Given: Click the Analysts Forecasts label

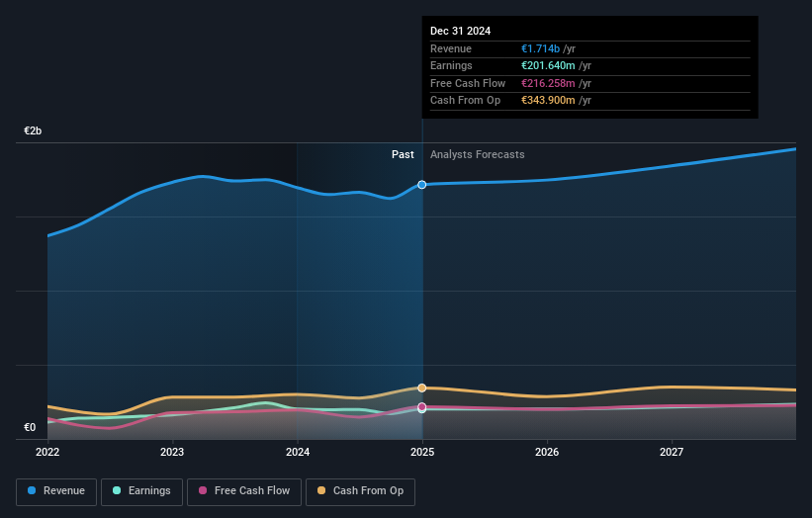Looking at the screenshot, I should point(478,154).
